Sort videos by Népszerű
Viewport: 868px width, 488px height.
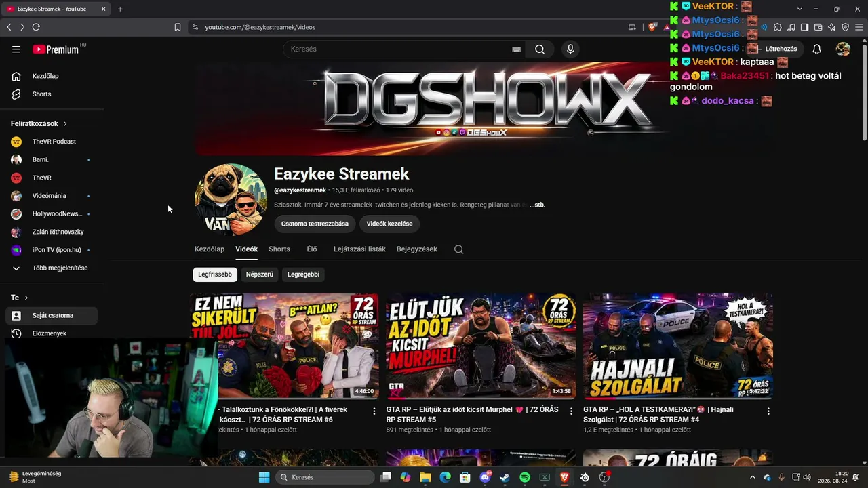(x=260, y=274)
